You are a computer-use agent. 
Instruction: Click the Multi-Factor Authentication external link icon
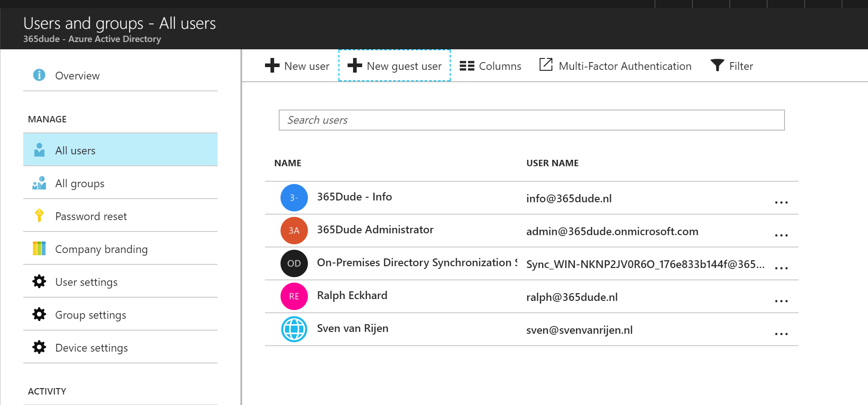click(x=546, y=64)
